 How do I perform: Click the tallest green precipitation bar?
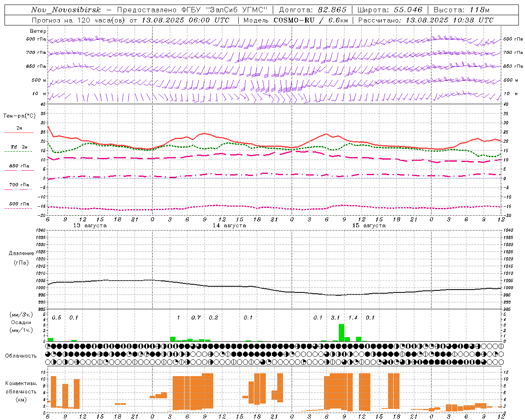pyautogui.click(x=341, y=333)
